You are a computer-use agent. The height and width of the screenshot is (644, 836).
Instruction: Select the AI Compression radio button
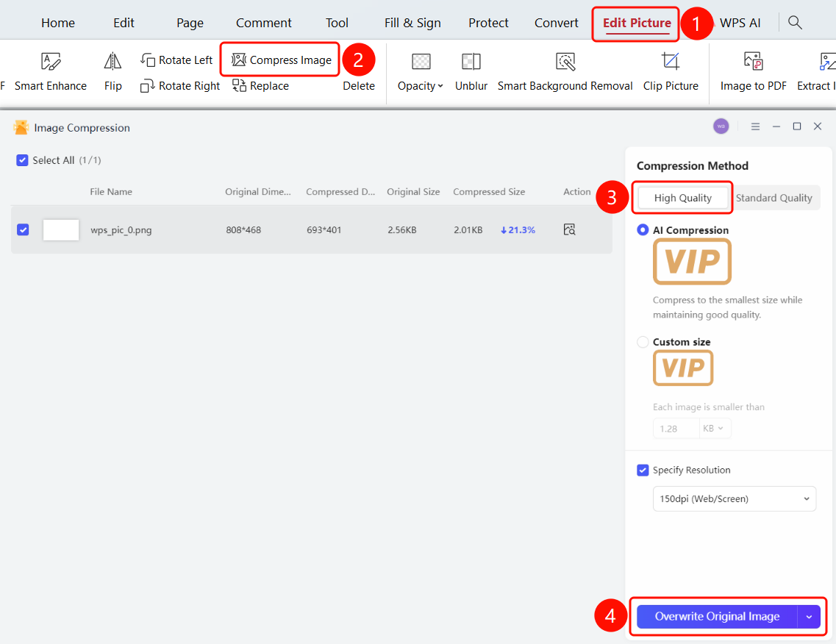pos(643,230)
